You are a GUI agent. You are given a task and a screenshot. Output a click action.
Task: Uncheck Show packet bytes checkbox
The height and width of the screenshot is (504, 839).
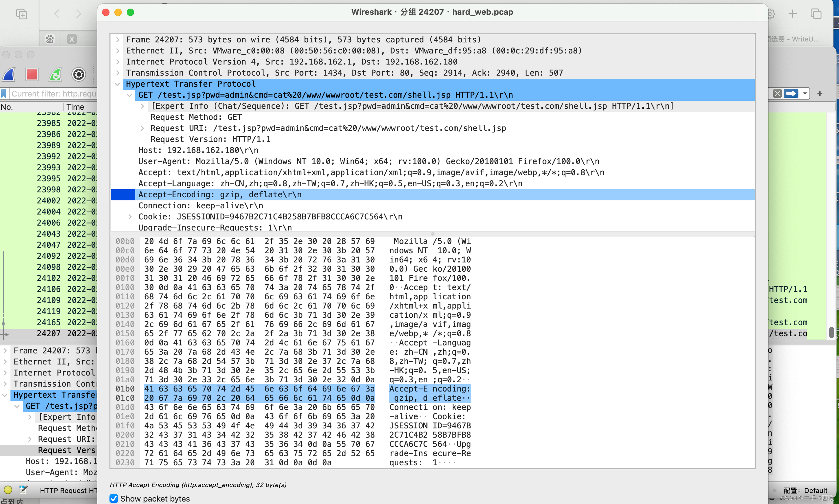114,498
